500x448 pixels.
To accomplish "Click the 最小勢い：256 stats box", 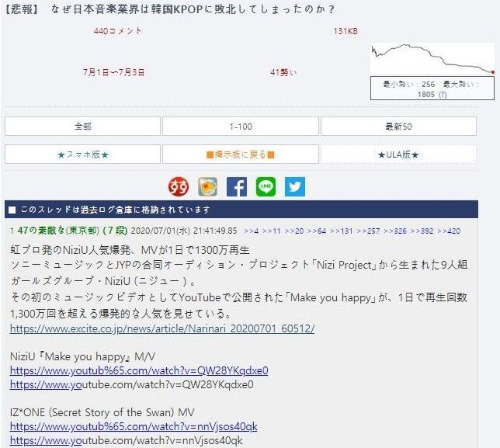I will pos(432,89).
